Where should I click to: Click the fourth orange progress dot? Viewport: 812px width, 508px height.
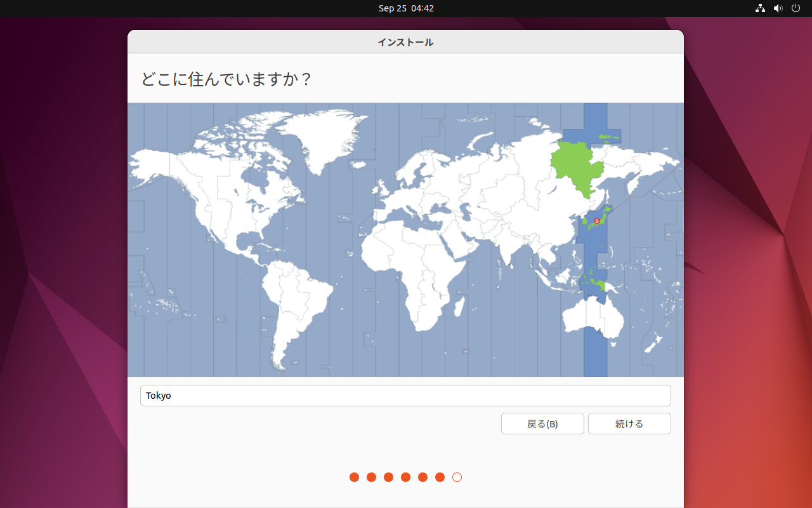coord(405,477)
